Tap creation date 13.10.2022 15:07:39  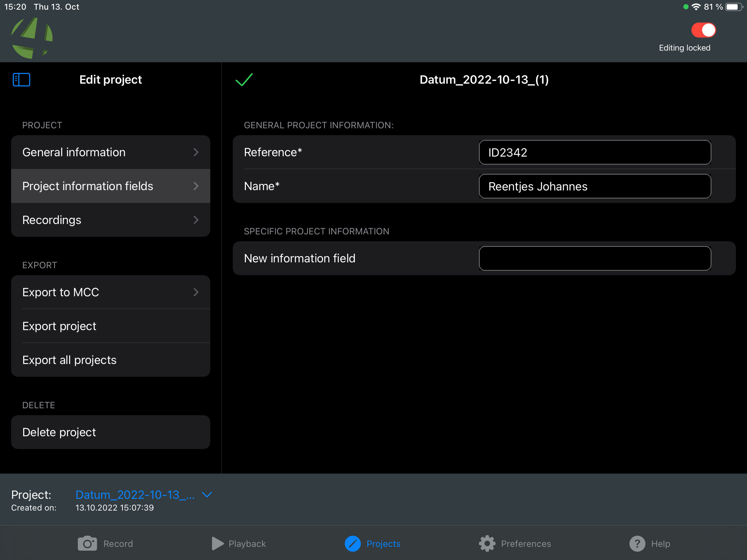tap(114, 507)
